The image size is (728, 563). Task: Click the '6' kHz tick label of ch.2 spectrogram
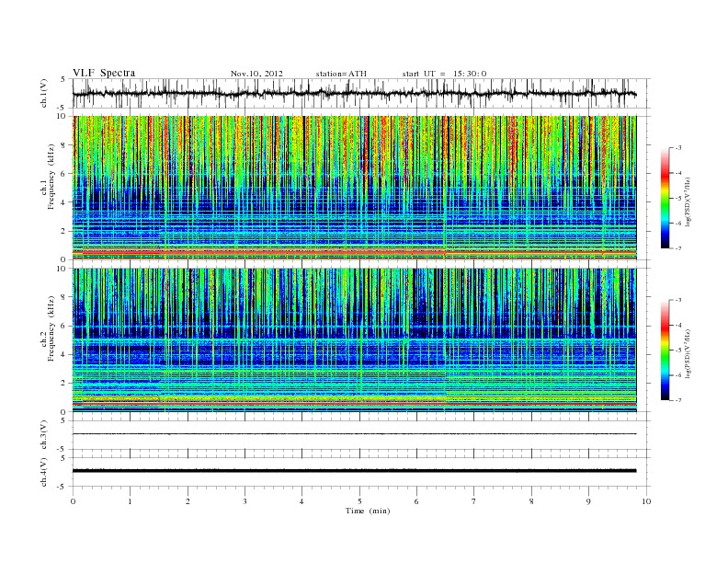pyautogui.click(x=63, y=326)
